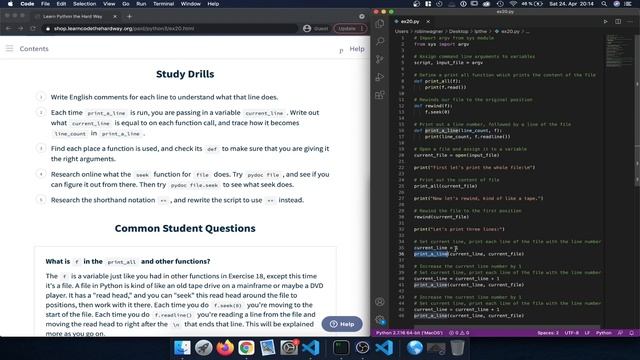Open the Manage gear in VS Code
640x360 pixels.
tap(380, 320)
